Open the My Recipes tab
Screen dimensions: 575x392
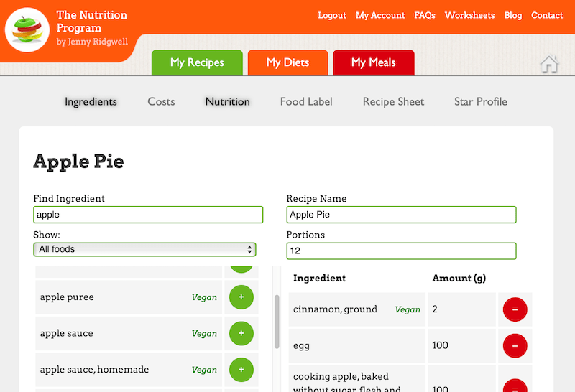(197, 62)
